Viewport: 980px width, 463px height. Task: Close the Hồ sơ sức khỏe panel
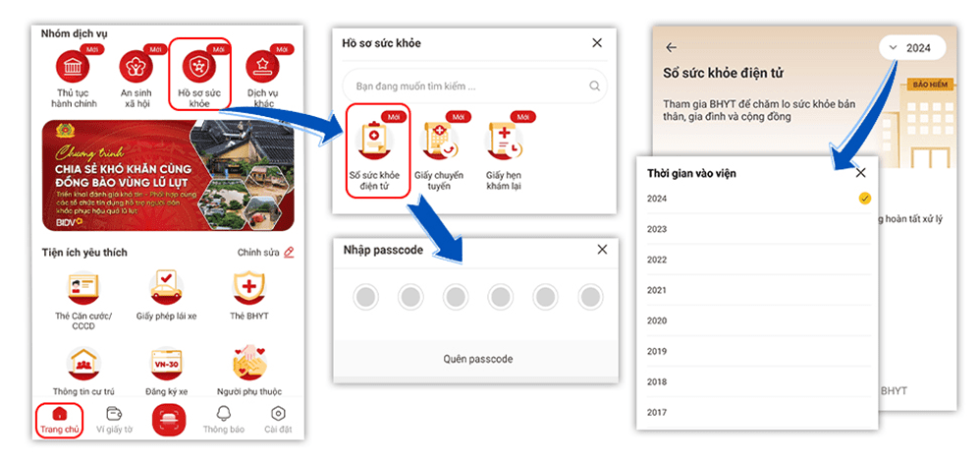(597, 42)
